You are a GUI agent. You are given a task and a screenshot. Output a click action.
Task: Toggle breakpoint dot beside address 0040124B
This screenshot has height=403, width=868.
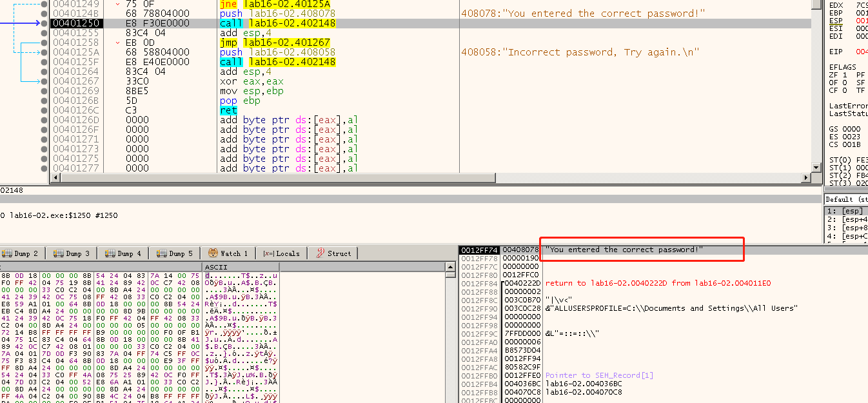43,13
